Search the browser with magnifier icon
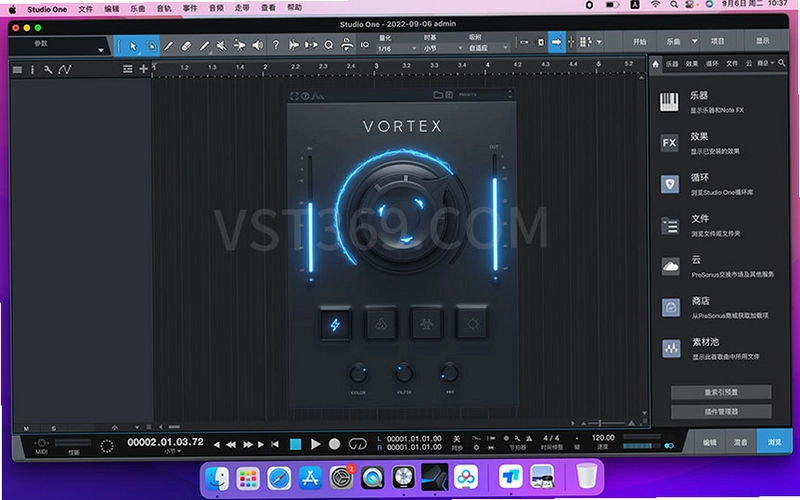The height and width of the screenshot is (500, 800). pos(782,63)
